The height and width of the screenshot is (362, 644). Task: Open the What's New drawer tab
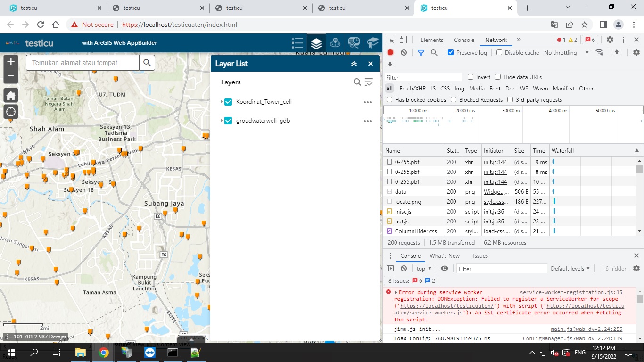pos(444,256)
